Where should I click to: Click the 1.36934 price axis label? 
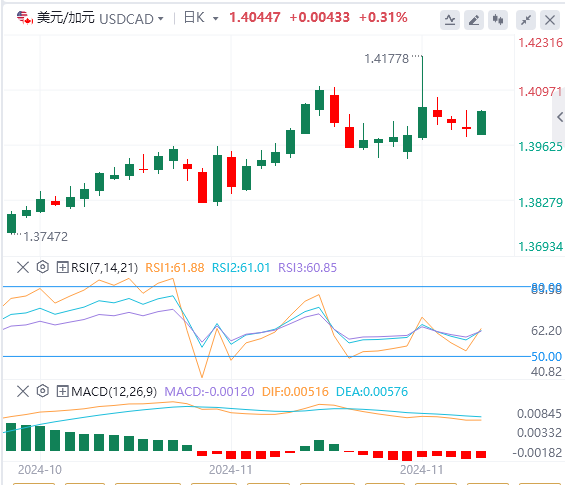pyautogui.click(x=540, y=247)
